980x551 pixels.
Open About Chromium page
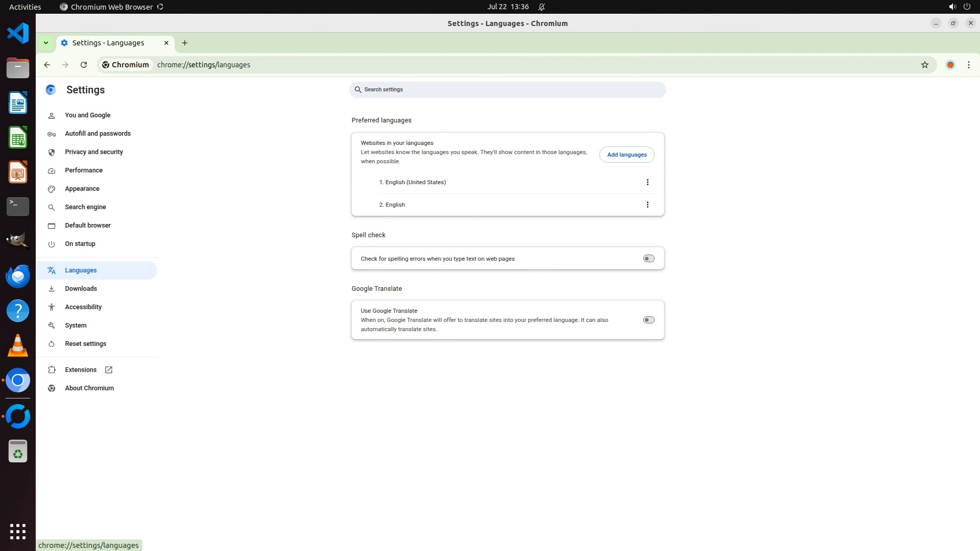click(x=89, y=388)
